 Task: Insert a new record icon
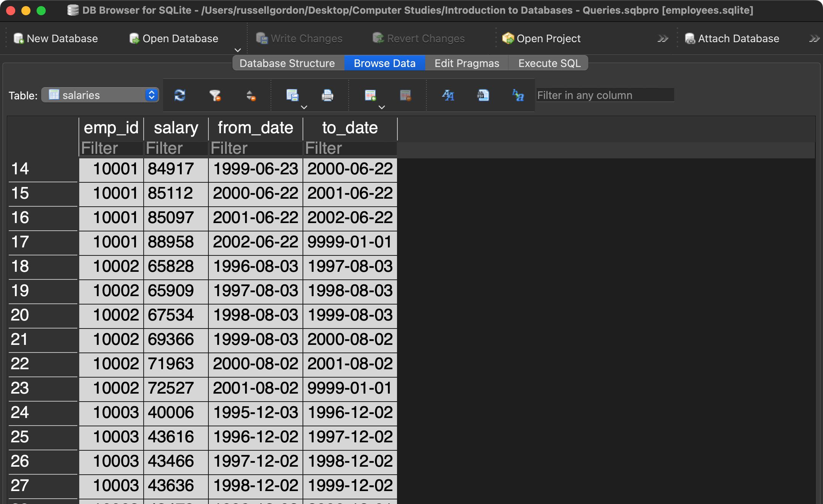point(370,95)
